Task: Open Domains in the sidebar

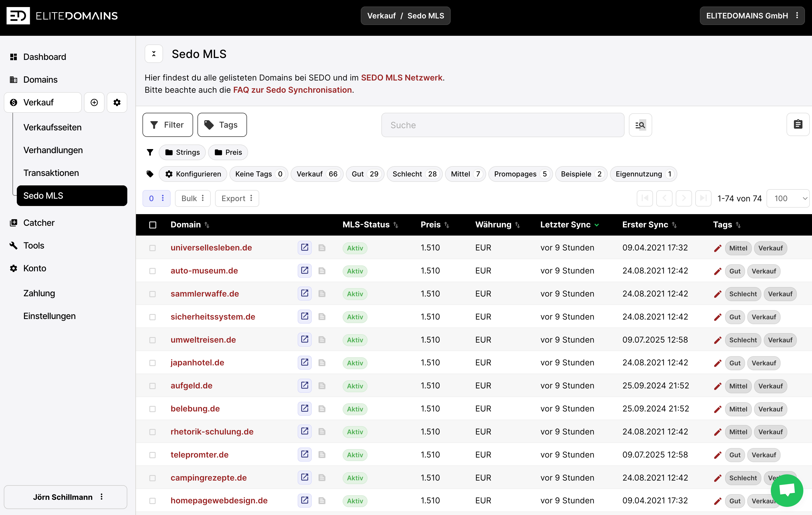Action: pos(40,80)
